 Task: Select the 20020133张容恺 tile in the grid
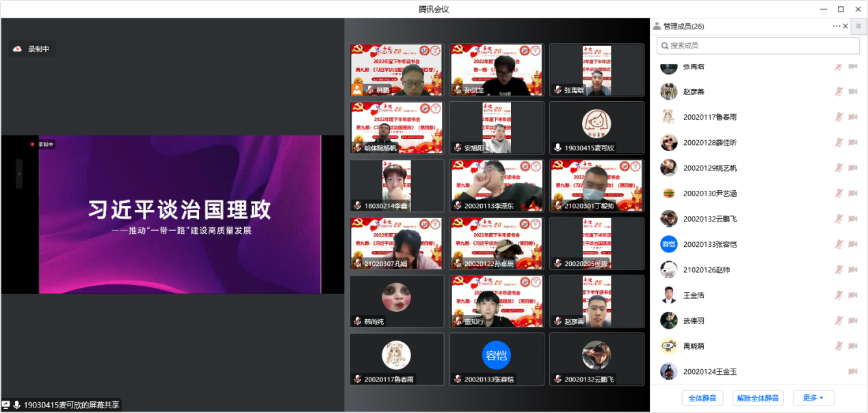click(497, 359)
